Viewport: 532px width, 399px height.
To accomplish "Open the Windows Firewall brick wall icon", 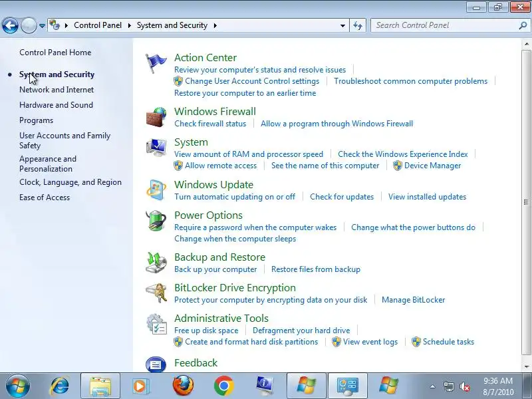I will (x=156, y=117).
